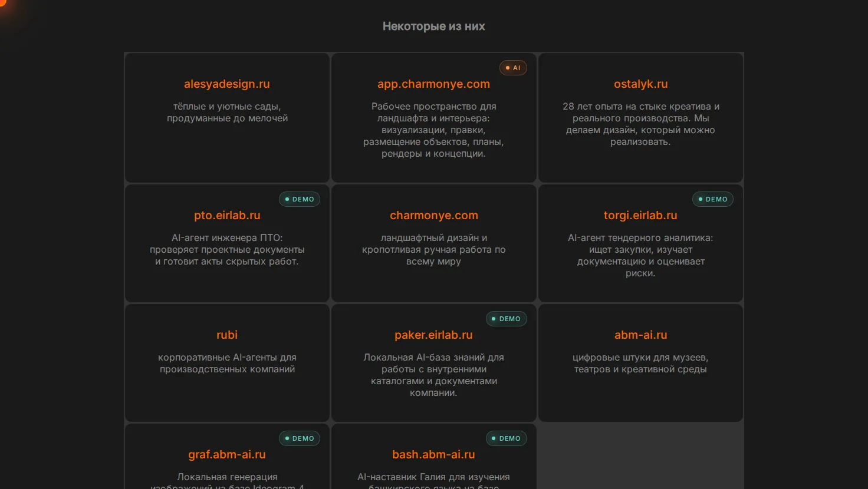Open torgi.eirlab.ru project link
Viewport: 868px width, 489px height.
click(640, 215)
